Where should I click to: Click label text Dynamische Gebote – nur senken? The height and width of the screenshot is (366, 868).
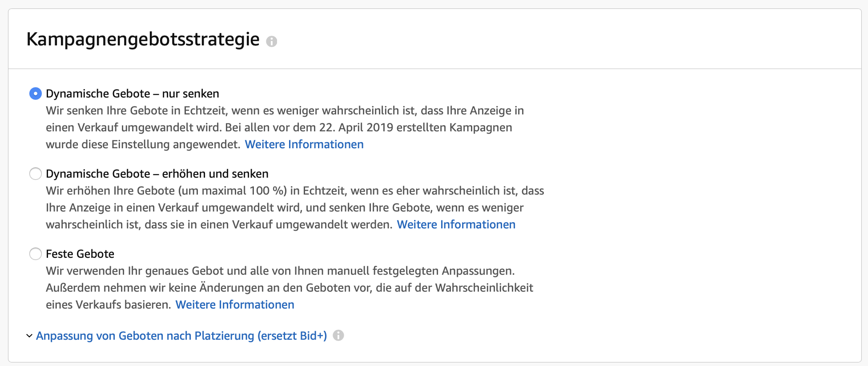click(133, 94)
